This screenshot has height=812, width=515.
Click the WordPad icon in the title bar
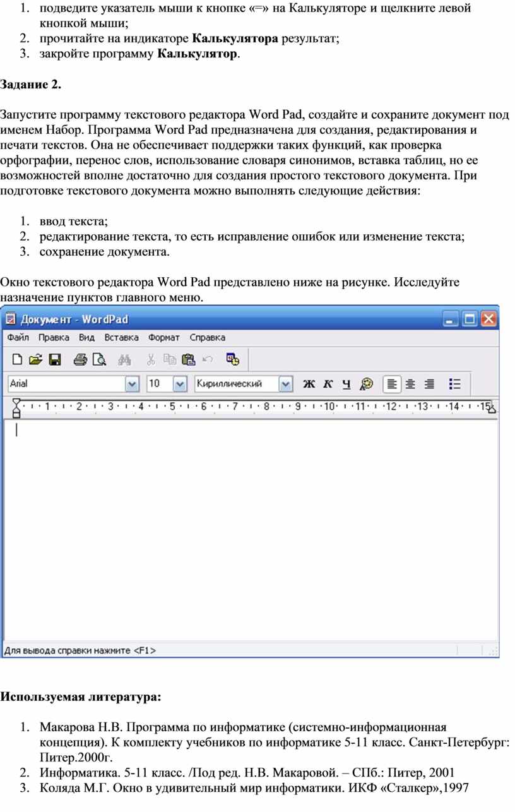pyautogui.click(x=10, y=319)
